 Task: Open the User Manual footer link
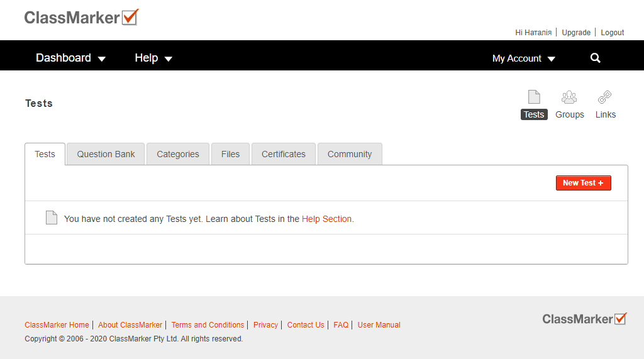(379, 325)
